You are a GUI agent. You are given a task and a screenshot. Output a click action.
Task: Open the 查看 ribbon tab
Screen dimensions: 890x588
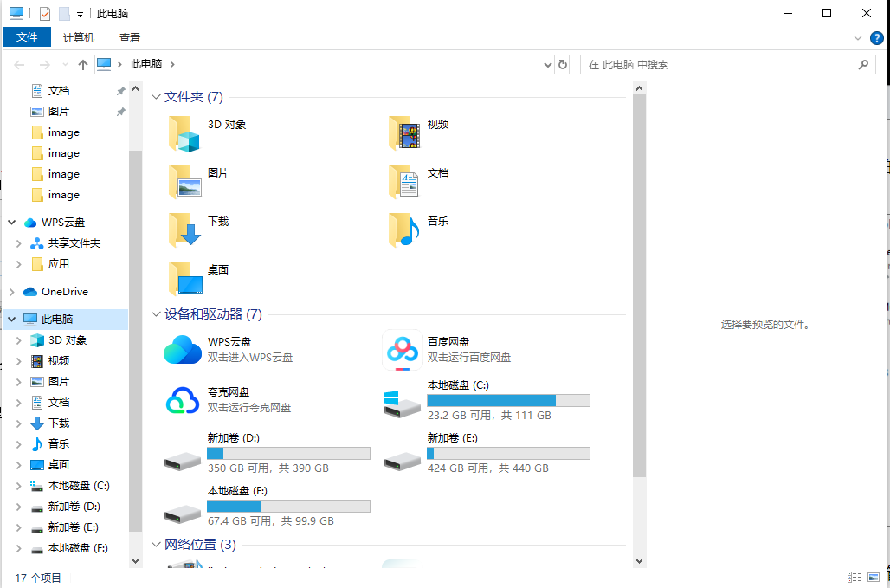(x=130, y=38)
